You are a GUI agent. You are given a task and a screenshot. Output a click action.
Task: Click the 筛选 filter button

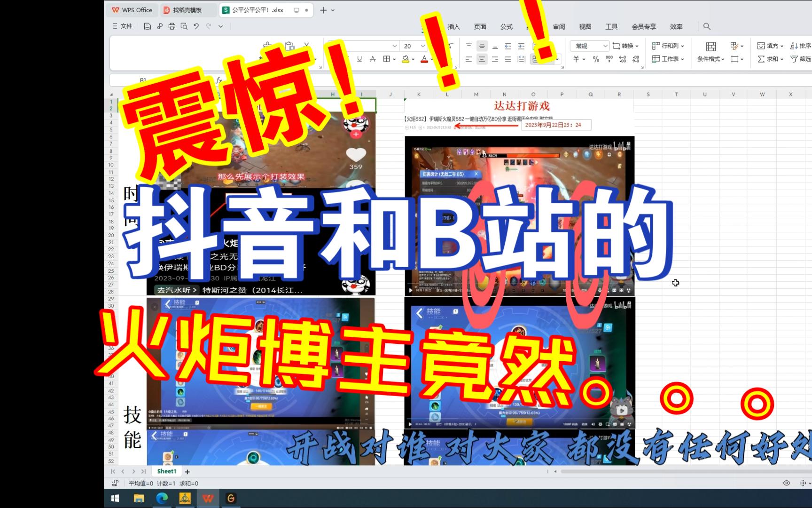coord(801,59)
